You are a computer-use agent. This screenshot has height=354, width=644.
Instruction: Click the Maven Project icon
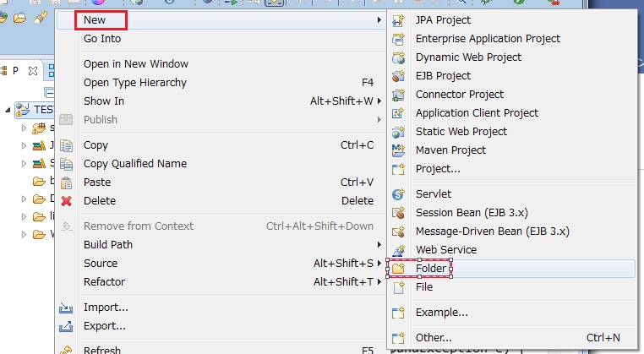399,150
